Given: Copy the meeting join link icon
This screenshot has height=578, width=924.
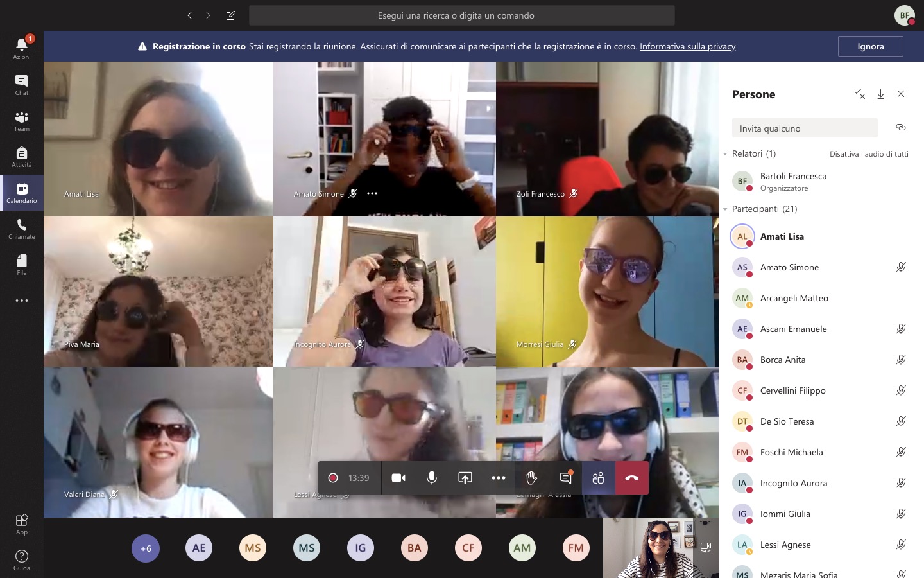Looking at the screenshot, I should pyautogui.click(x=900, y=127).
